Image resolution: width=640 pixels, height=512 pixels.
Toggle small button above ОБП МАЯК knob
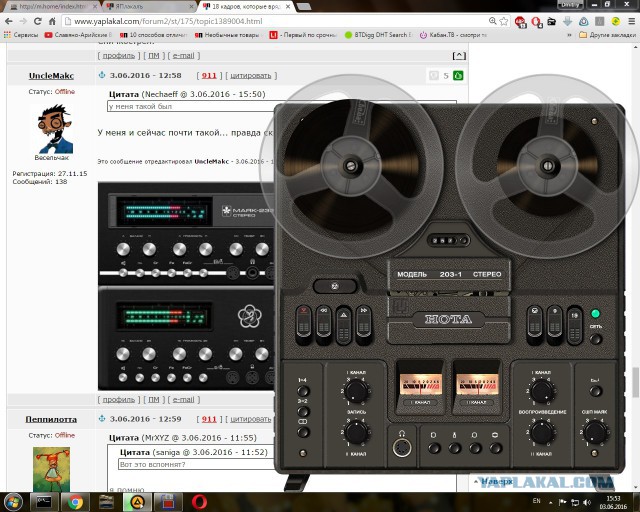596,391
